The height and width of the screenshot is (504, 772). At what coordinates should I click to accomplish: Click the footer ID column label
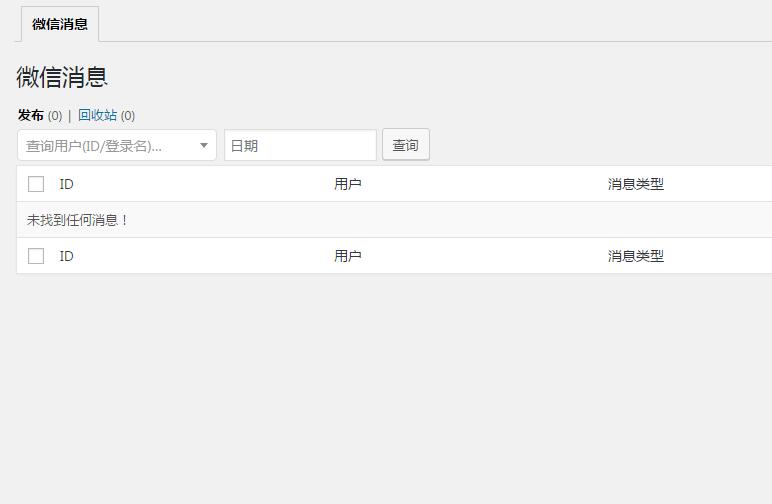(x=66, y=256)
